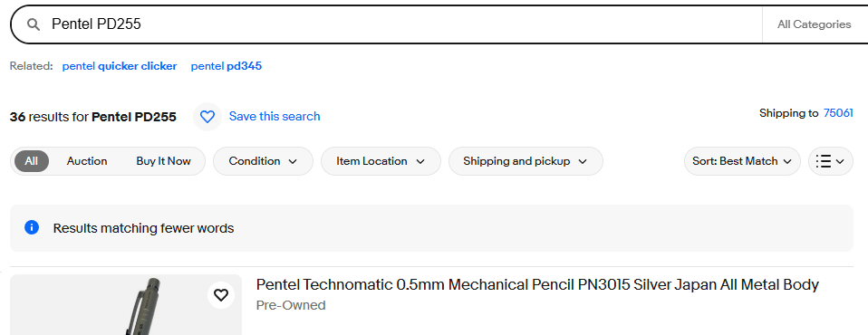Click the blue info icon in results notice
Viewport: 868px width, 335px height.
pyautogui.click(x=32, y=228)
